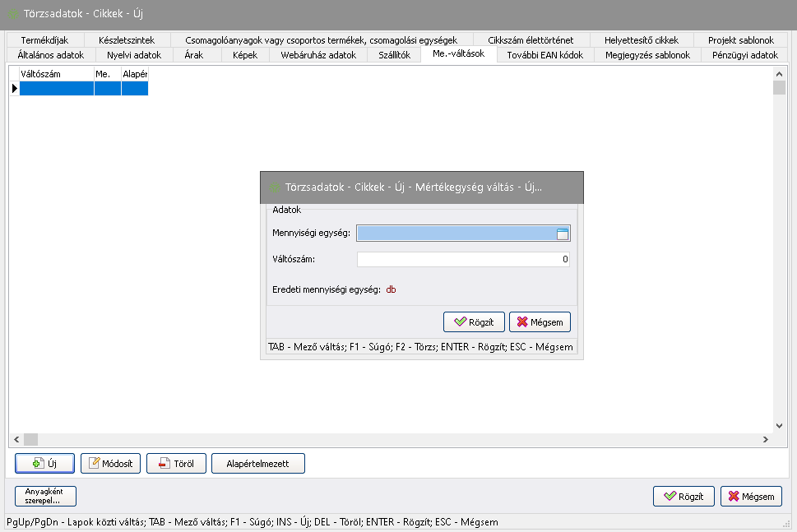
Task: Click Rögzít in the Mértékegység váltás dialog
Action: point(473,322)
